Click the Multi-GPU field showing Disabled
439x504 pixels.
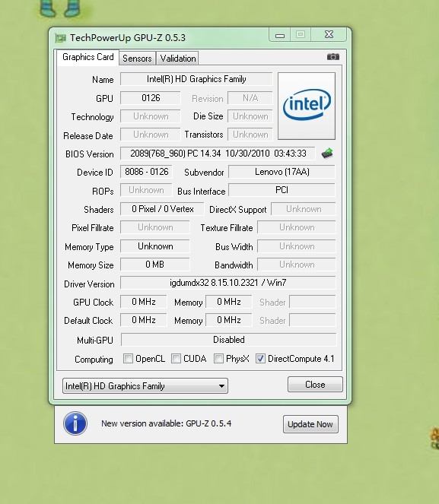229,340
